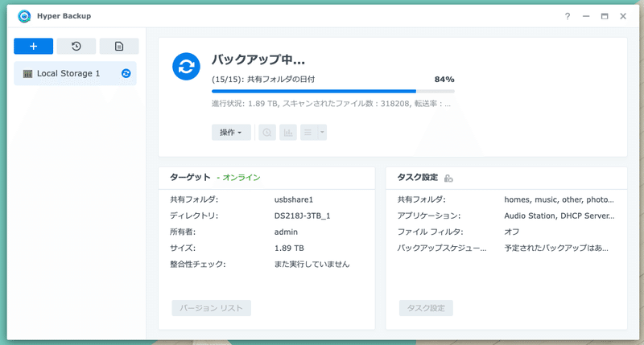The width and height of the screenshot is (644, 345).
Task: Click the バックアップスケジュー... label
Action: coord(441,248)
